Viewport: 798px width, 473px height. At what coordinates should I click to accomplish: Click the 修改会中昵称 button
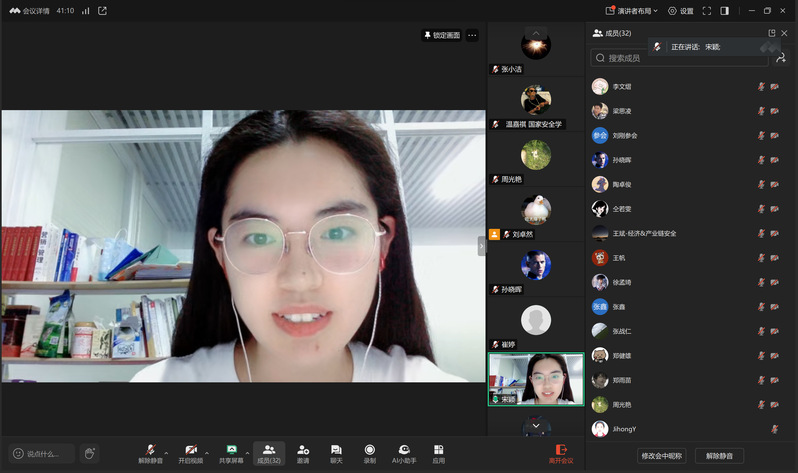(x=662, y=456)
